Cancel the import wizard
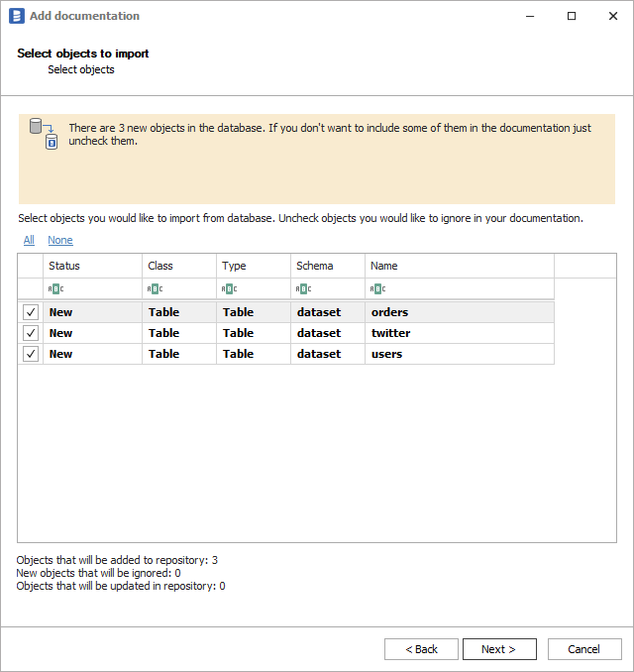The height and width of the screenshot is (672, 634). pyautogui.click(x=584, y=649)
